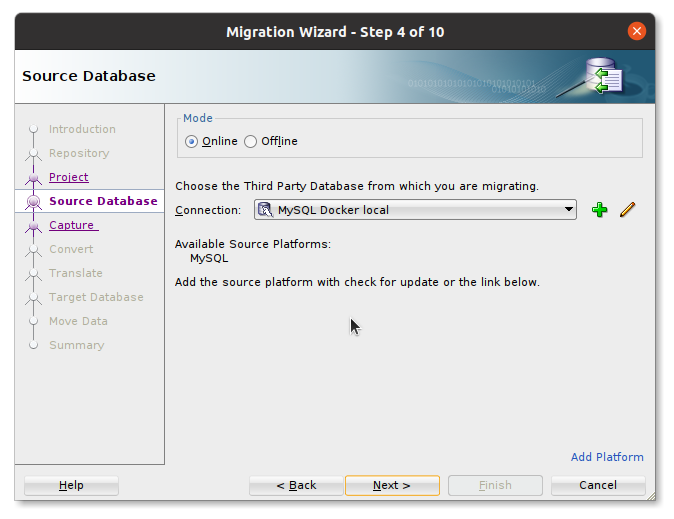The width and height of the screenshot is (674, 519).
Task: Select the Source Database step in sidebar
Action: (x=103, y=201)
